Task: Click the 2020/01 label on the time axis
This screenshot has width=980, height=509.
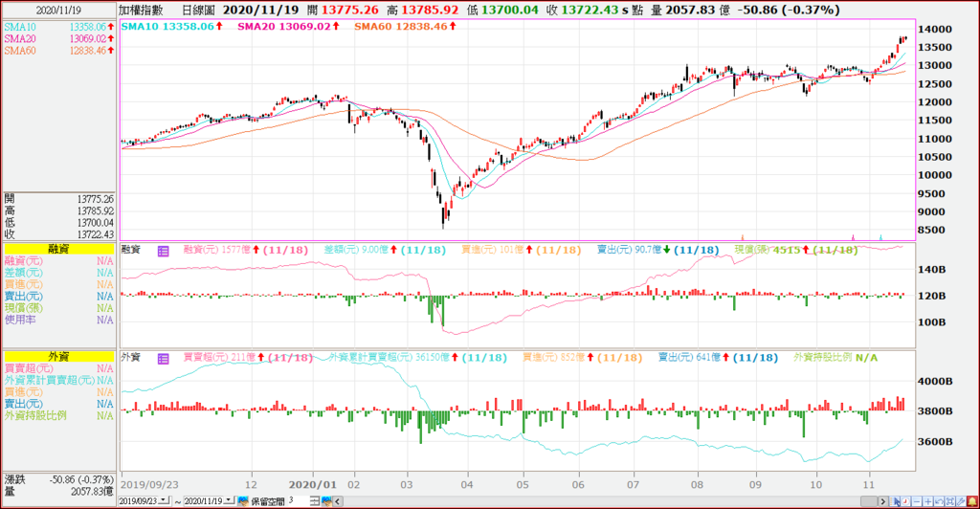Action: click(x=313, y=485)
